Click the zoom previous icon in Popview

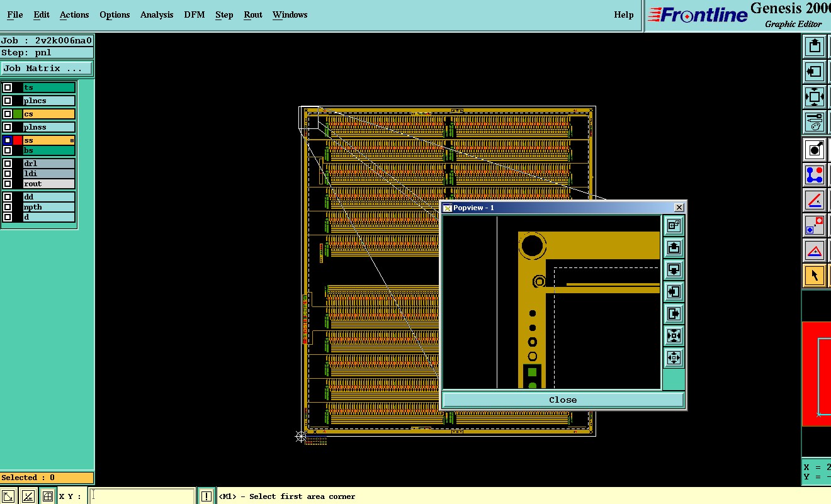click(674, 225)
